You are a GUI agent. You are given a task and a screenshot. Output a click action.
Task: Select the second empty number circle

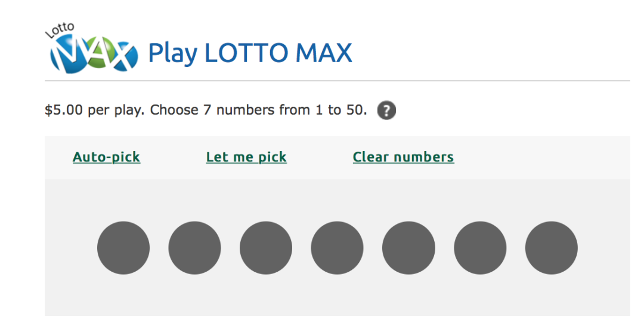[x=194, y=248]
